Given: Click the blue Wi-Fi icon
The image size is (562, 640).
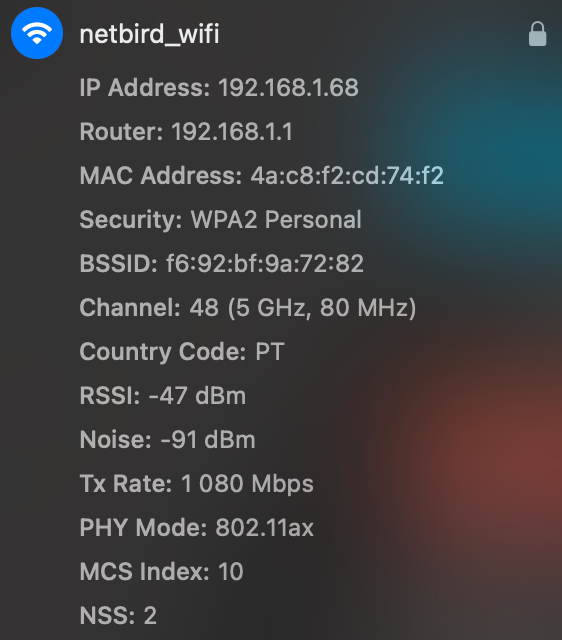Looking at the screenshot, I should click(37, 33).
